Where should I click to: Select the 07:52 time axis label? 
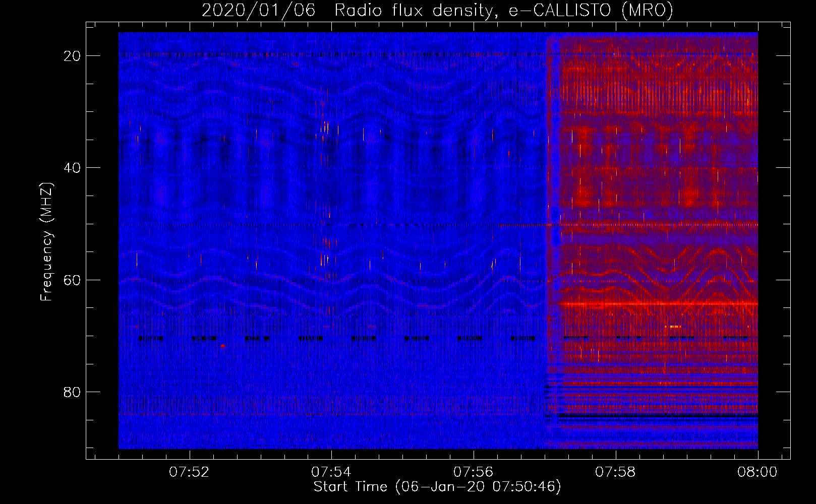pyautogui.click(x=189, y=472)
